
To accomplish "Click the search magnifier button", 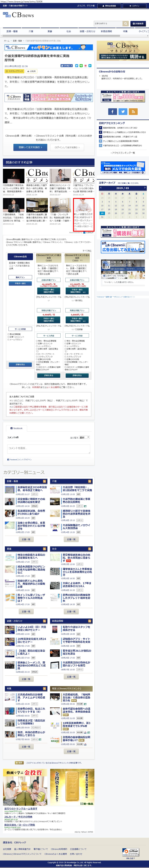I will [x=126, y=24].
